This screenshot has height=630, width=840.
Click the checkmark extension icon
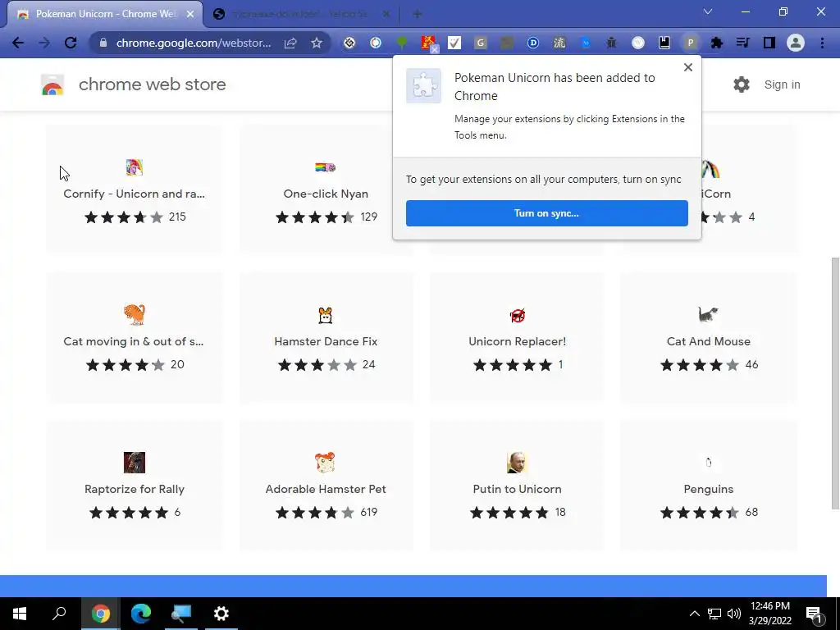454,43
